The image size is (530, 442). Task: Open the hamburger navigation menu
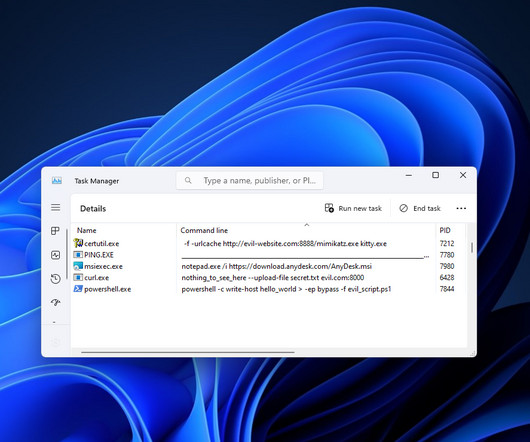[55, 207]
